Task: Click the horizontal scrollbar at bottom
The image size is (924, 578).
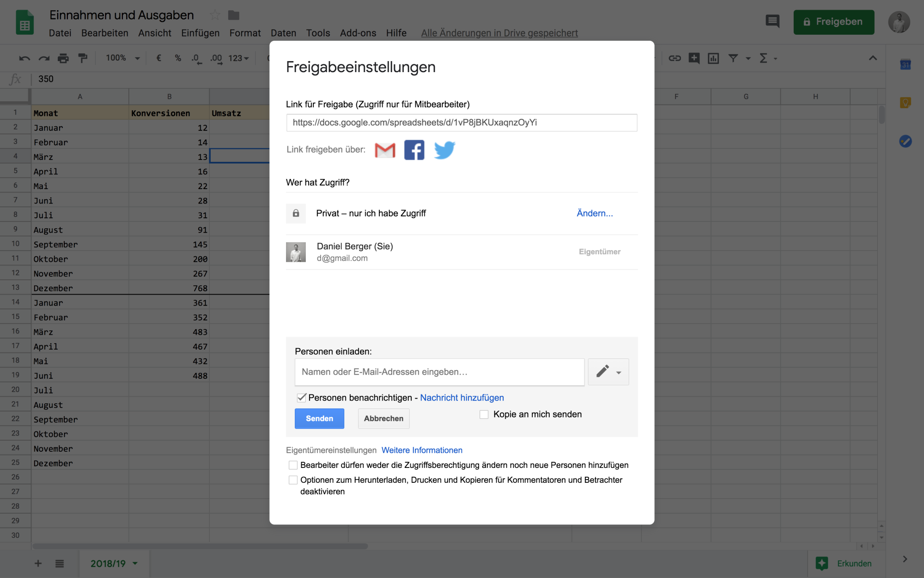Action: (200, 546)
